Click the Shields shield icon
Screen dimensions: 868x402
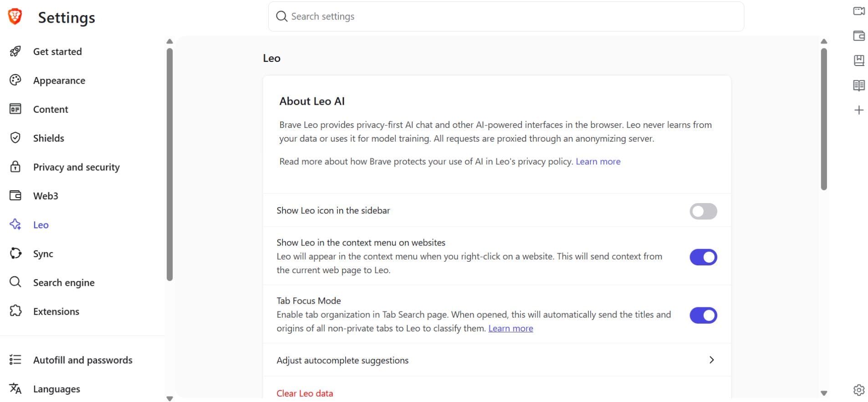(15, 137)
